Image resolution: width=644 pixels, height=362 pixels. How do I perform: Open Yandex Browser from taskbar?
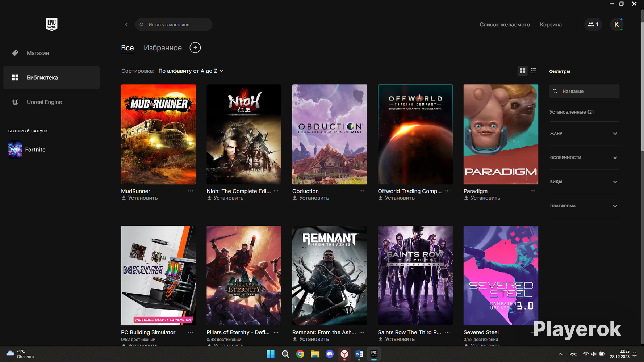pyautogui.click(x=344, y=354)
